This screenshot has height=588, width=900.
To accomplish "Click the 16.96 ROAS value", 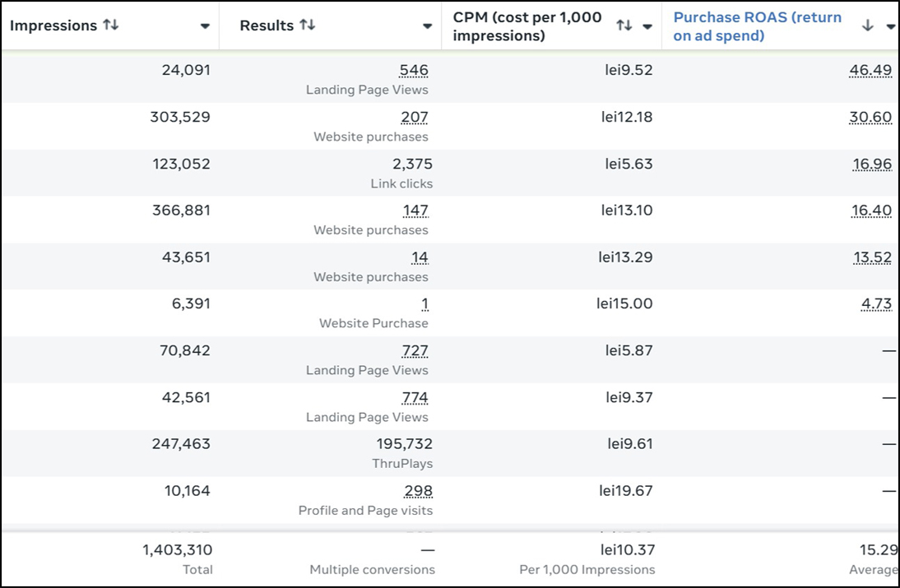I will pos(872,164).
